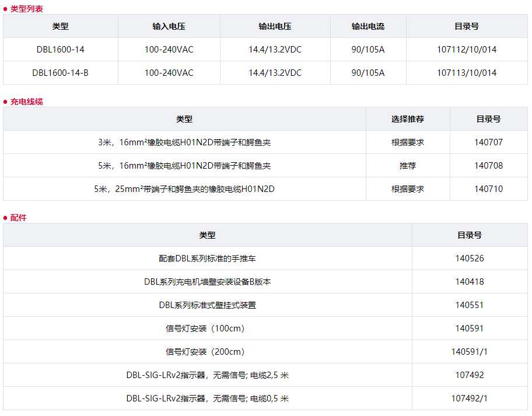This screenshot has height=416, width=532.
Task: Click the 输出电压 column header
Action: [x=275, y=26]
